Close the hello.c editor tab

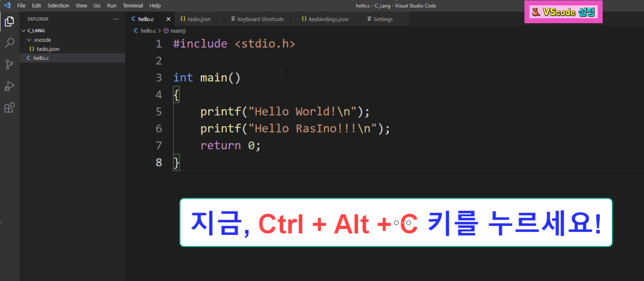tap(168, 19)
